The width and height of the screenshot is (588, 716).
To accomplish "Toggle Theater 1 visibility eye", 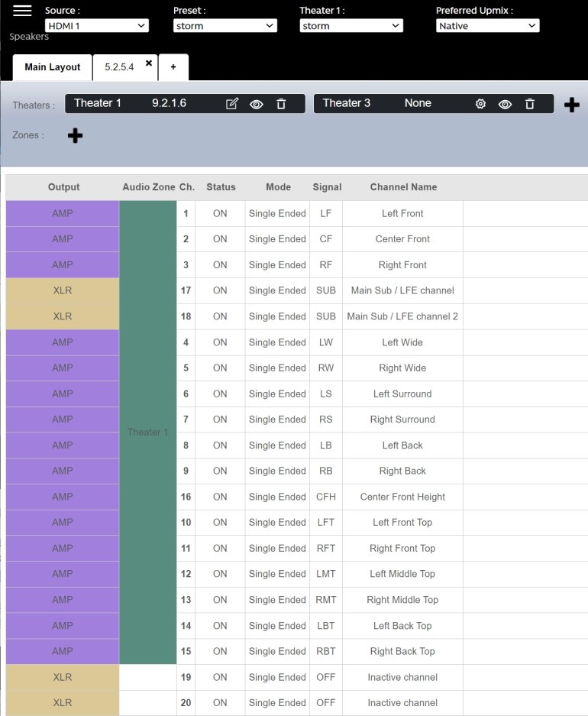I will point(257,104).
